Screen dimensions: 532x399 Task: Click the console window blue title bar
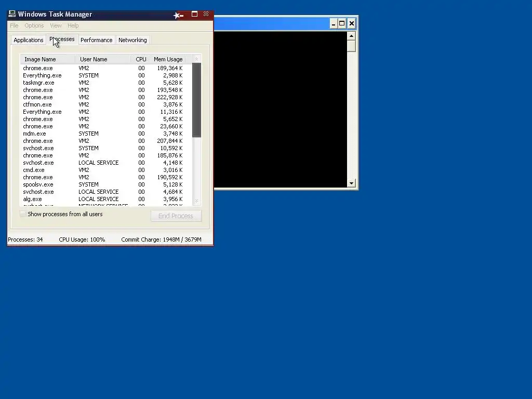click(x=271, y=23)
